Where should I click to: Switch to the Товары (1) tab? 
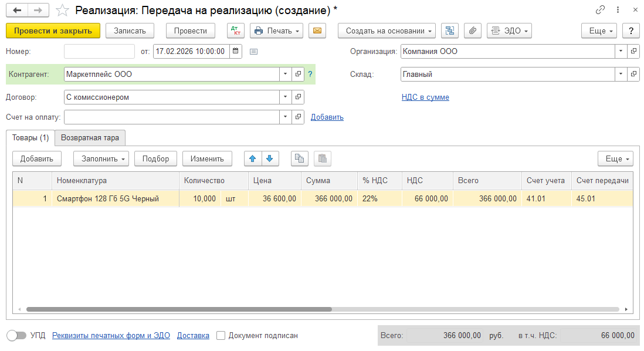(30, 138)
